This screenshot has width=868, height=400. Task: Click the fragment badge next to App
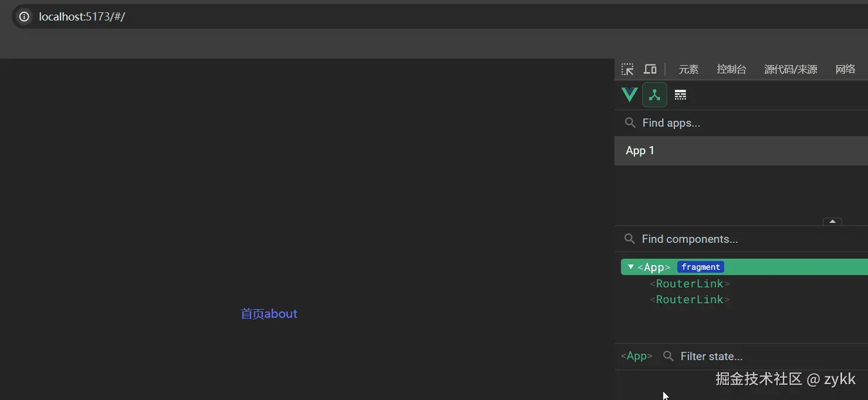tap(700, 267)
